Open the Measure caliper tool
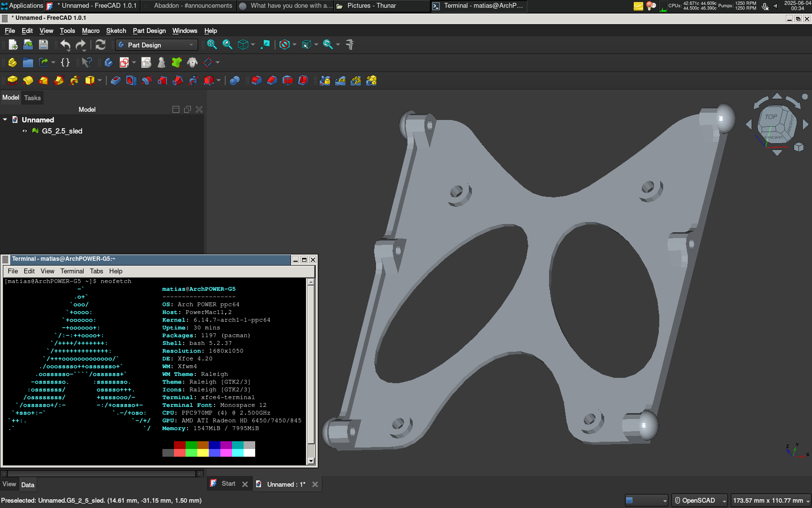This screenshot has height=508, width=812. coord(350,45)
